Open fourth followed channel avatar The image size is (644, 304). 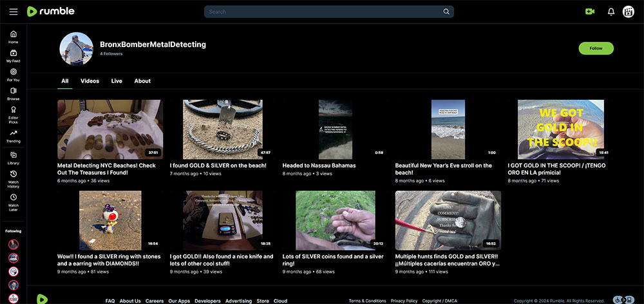(14, 285)
